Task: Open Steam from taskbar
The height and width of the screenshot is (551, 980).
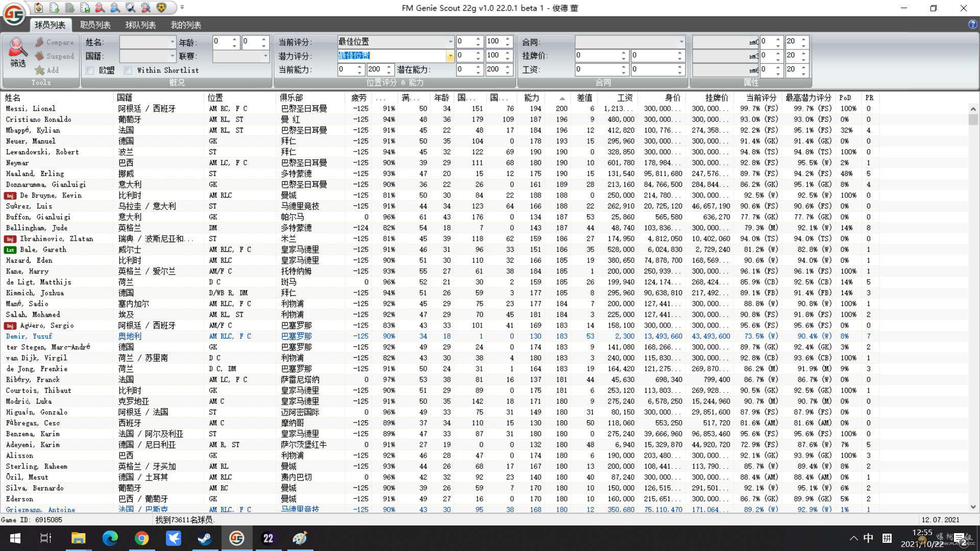Action: click(205, 538)
